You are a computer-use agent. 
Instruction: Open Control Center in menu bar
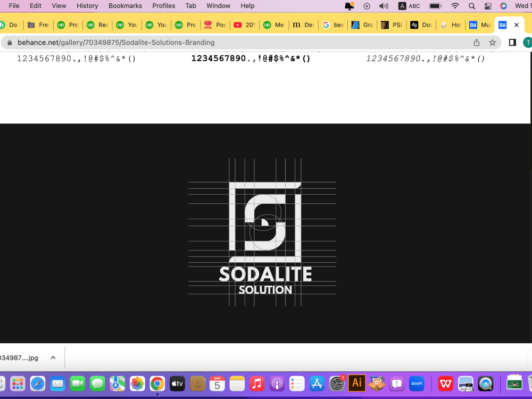click(488, 6)
